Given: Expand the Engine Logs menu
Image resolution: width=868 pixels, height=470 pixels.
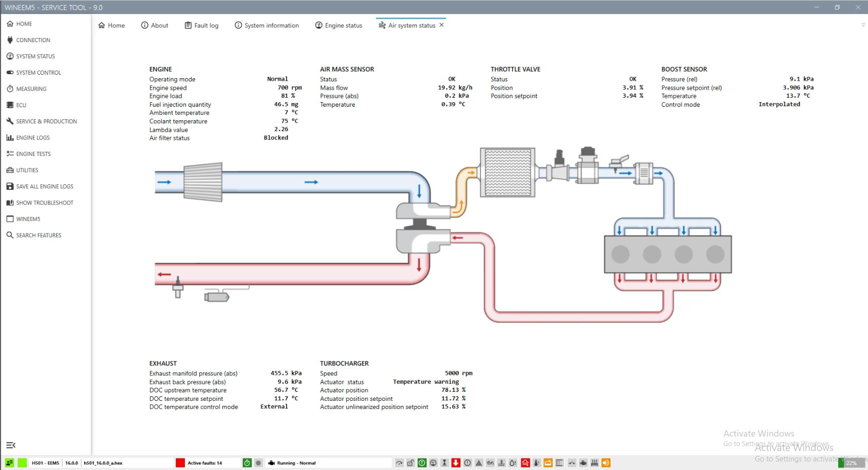Looking at the screenshot, I should pyautogui.click(x=33, y=138).
